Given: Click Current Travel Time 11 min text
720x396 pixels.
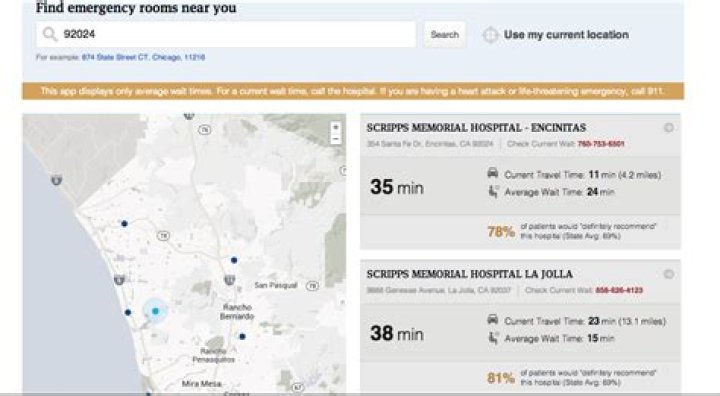Looking at the screenshot, I should click(x=583, y=175).
